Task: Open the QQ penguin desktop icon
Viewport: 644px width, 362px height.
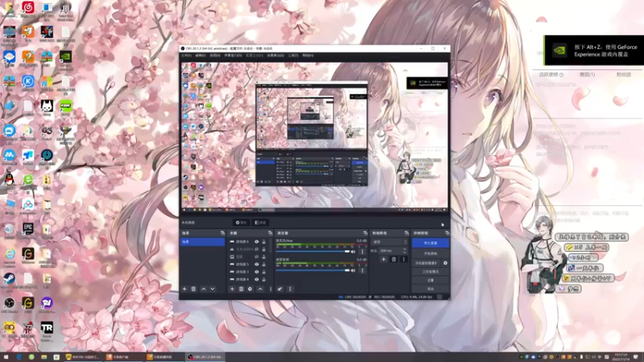Action: 9,179
